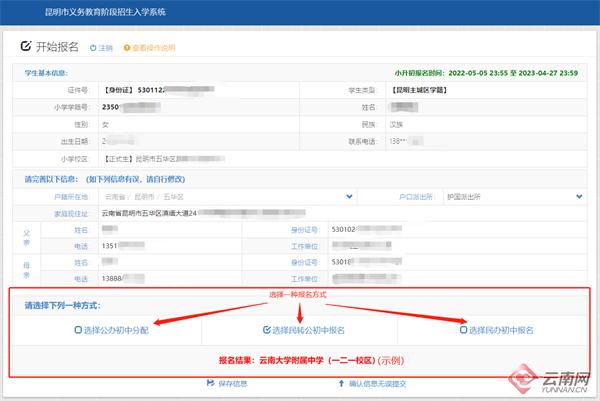Toggle 选择民转公初中报名 option
This screenshot has width=600, height=401.
[x=304, y=330]
